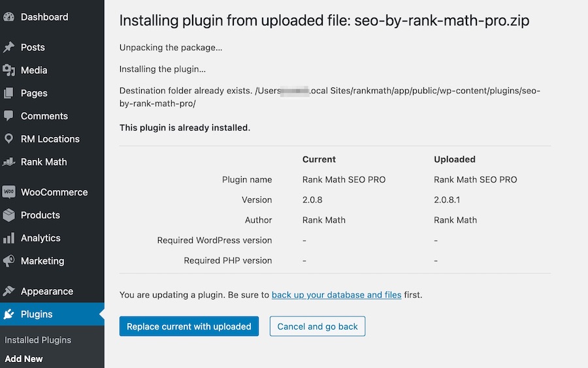Open Appearance menu label

point(47,291)
